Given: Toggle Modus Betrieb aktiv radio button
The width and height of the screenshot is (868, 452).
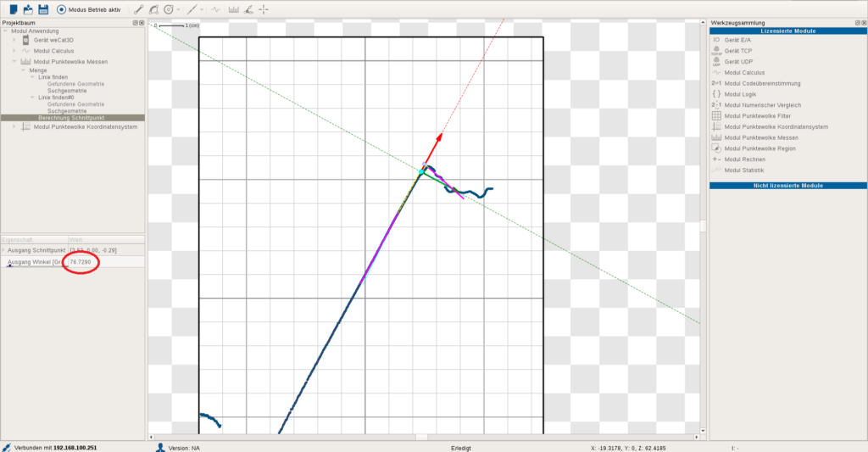Looking at the screenshot, I should [x=62, y=9].
